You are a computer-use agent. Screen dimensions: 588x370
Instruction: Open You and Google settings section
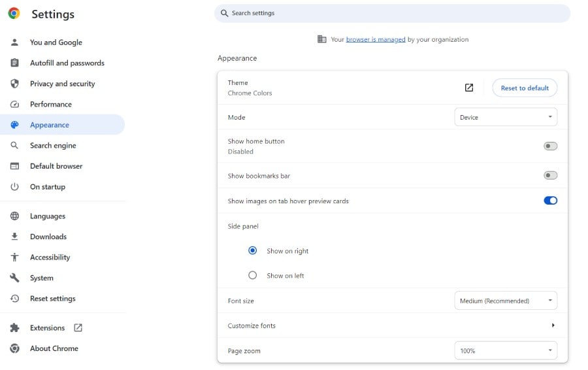pyautogui.click(x=62, y=42)
